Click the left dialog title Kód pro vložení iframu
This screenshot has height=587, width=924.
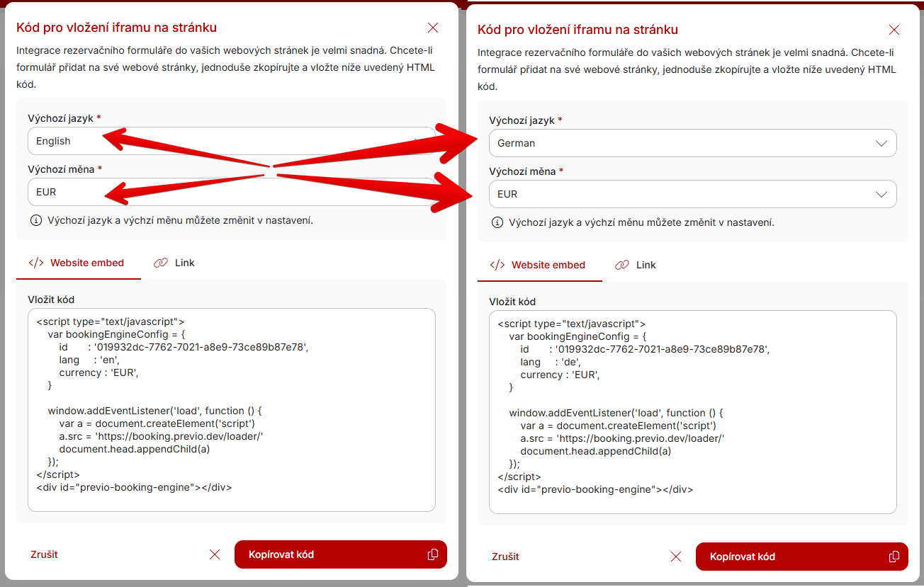(x=116, y=28)
